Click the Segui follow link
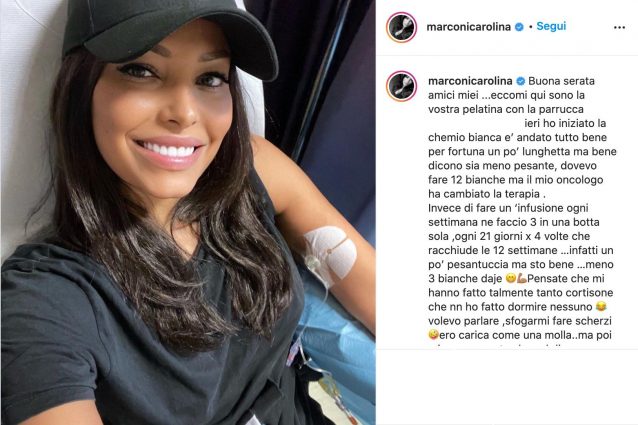The image size is (638, 425). 551,26
